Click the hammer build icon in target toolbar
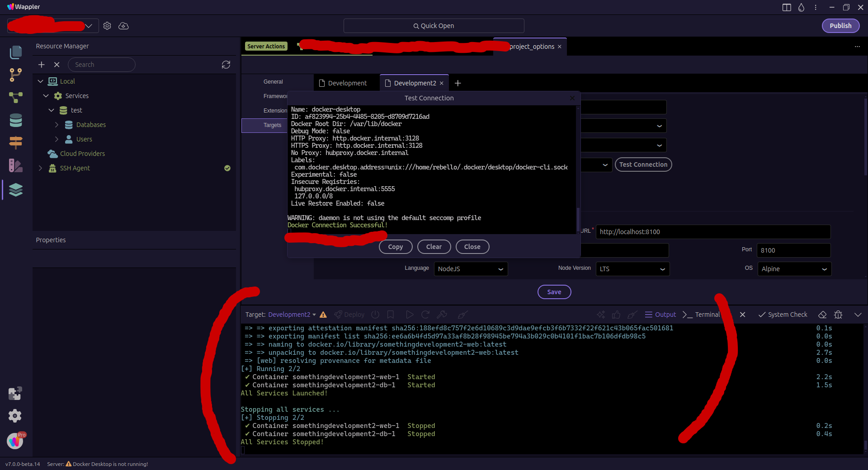 click(442, 315)
